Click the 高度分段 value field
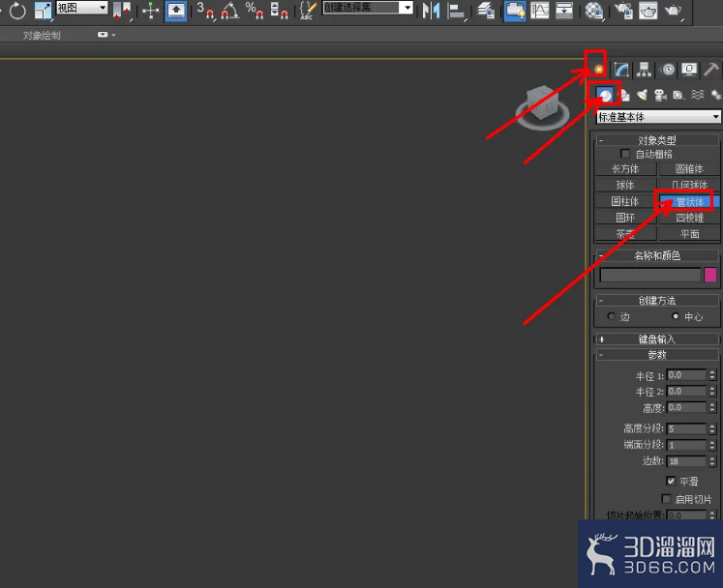Screen dimensions: 723x588 click(686, 428)
